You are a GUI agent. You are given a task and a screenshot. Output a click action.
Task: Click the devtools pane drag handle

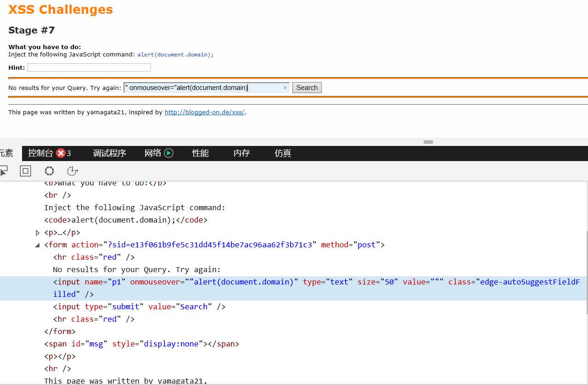coord(428,142)
